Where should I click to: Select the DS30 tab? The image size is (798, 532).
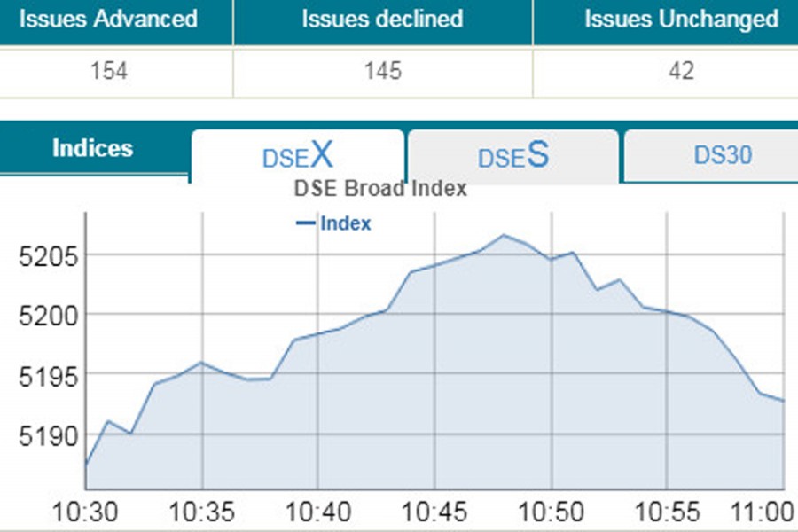723,155
